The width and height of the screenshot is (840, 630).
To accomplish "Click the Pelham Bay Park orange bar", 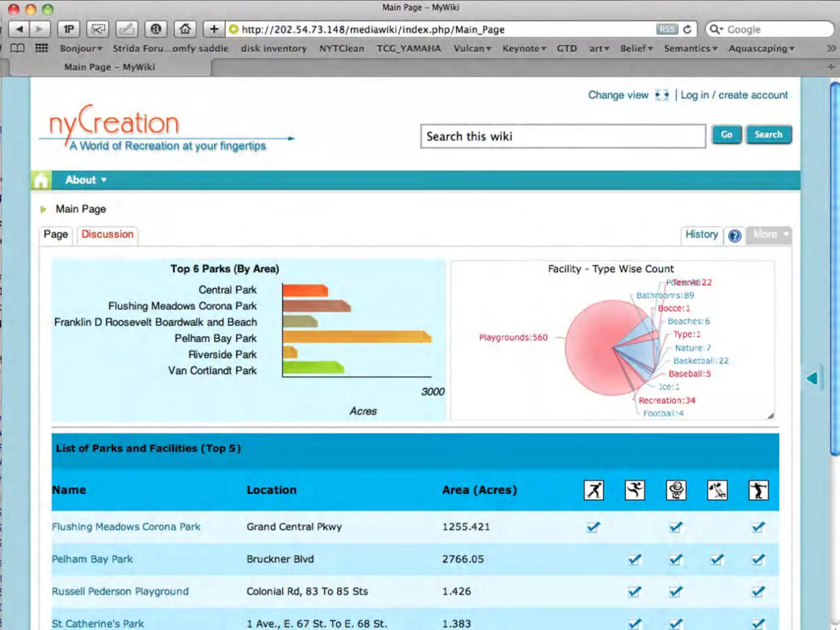I will pyautogui.click(x=356, y=337).
